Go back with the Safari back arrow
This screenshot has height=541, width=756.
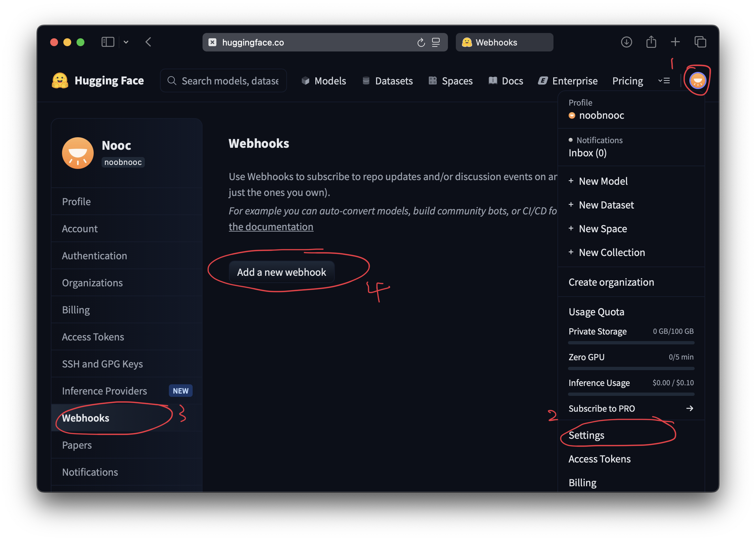[x=148, y=42]
